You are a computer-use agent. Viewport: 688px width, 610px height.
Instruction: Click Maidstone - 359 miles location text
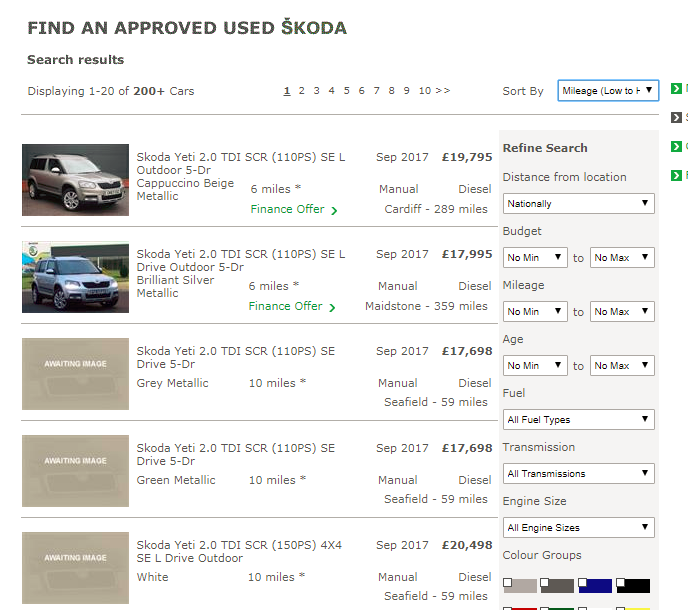tap(426, 306)
